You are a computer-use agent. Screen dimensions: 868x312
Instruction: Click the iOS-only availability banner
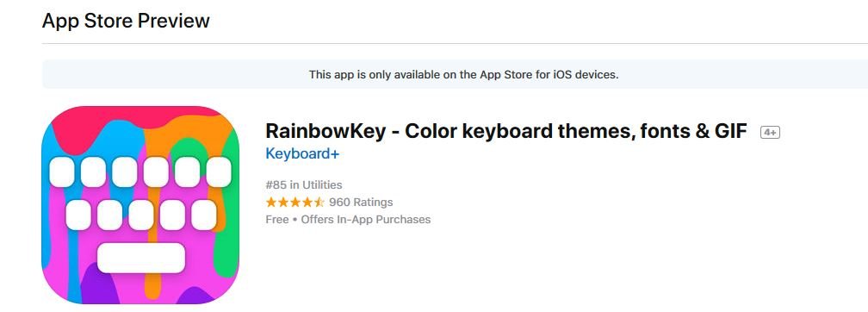click(455, 74)
